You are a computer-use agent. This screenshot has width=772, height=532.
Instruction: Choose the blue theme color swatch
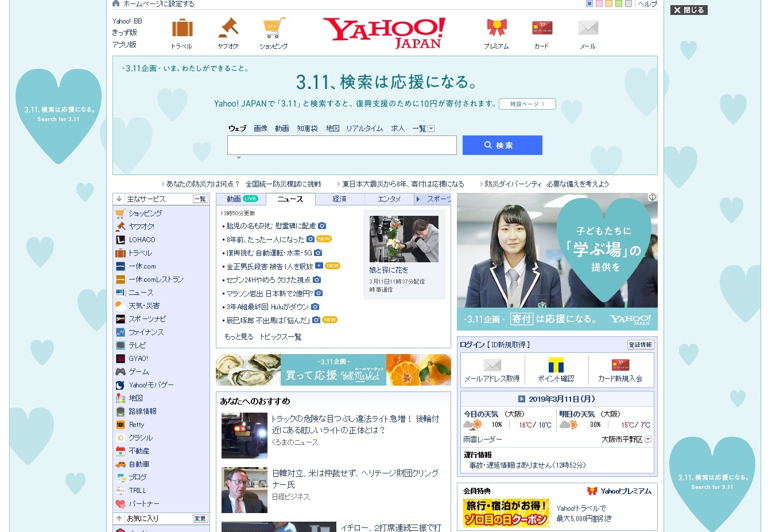[589, 3]
